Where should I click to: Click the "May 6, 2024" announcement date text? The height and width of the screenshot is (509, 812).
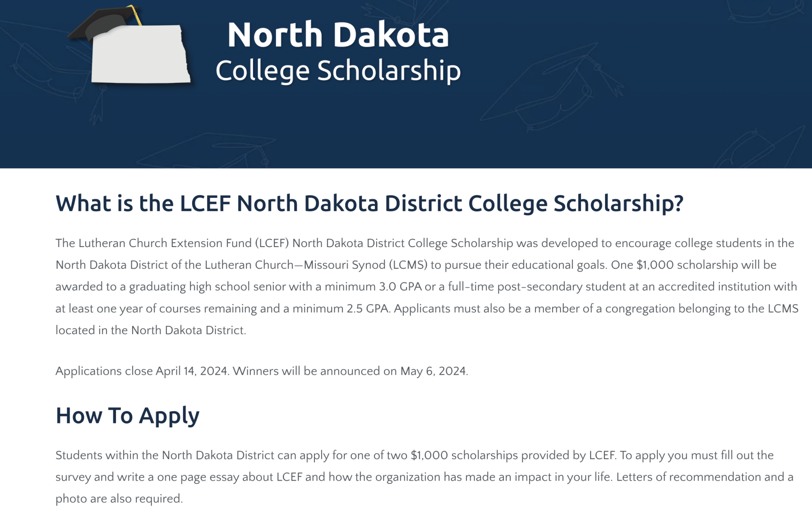(433, 371)
